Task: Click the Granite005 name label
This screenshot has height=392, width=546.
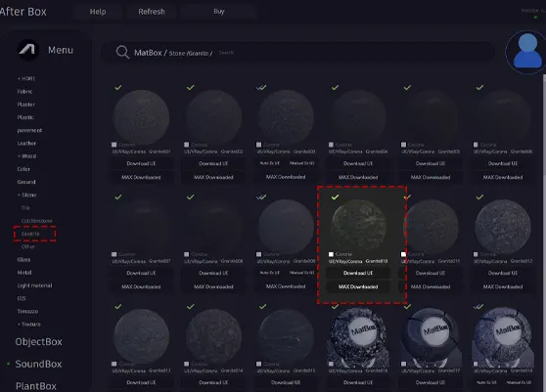Action: point(449,152)
